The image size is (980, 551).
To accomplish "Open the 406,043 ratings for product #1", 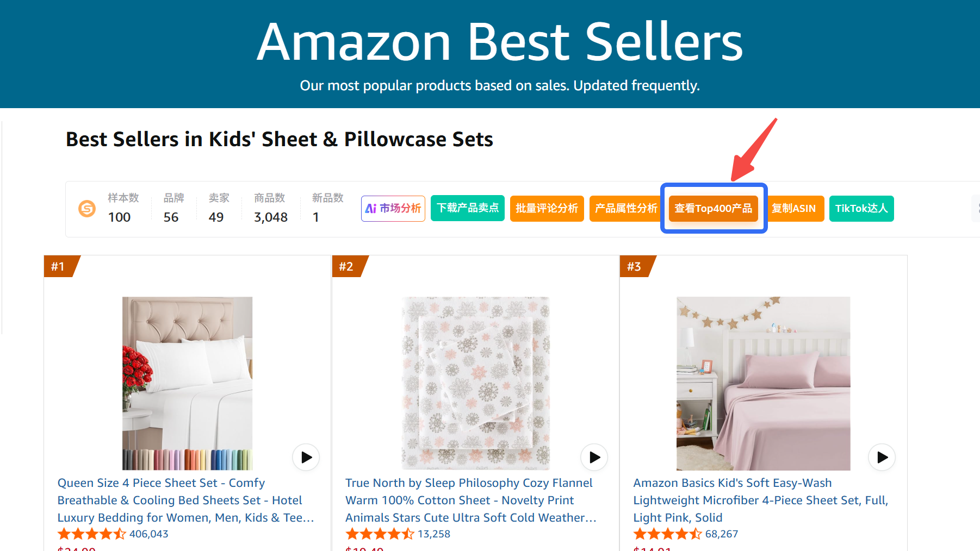I will click(149, 534).
